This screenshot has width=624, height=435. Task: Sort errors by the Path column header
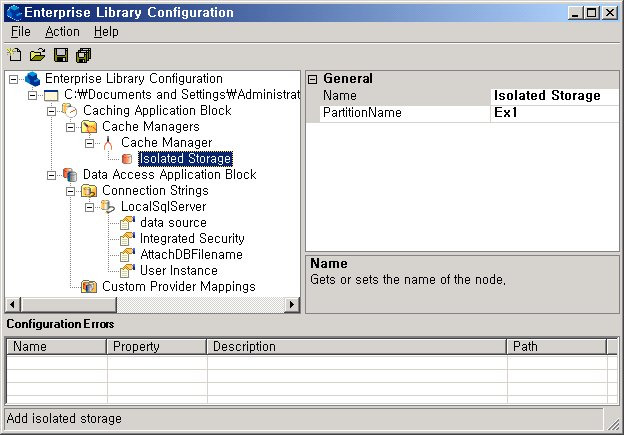click(557, 346)
